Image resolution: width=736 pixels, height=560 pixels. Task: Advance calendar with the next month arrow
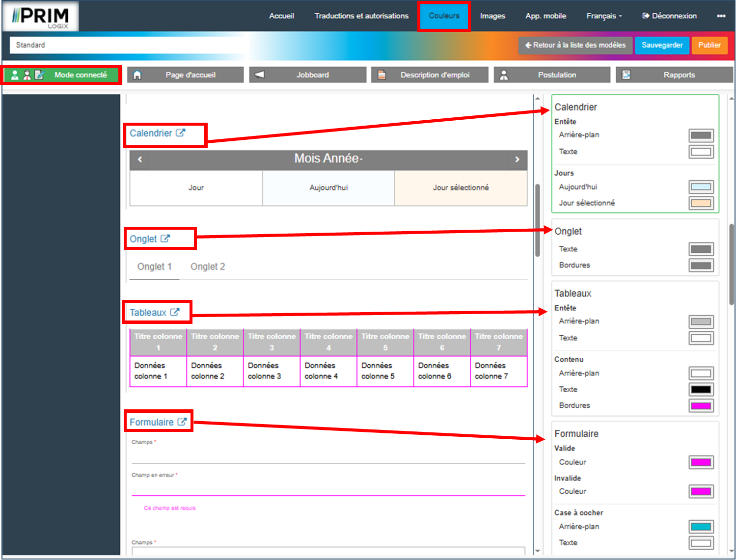point(517,160)
